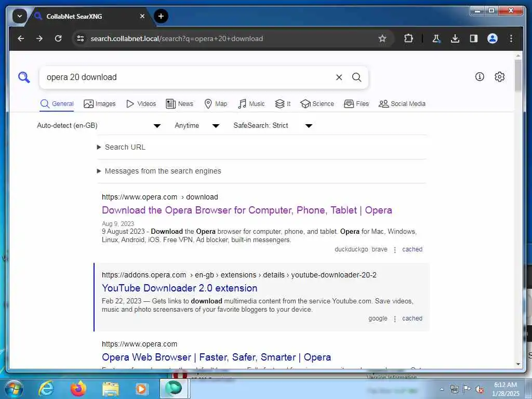
Task: Open cached copy of YouTube Downloader result
Action: (x=412, y=318)
